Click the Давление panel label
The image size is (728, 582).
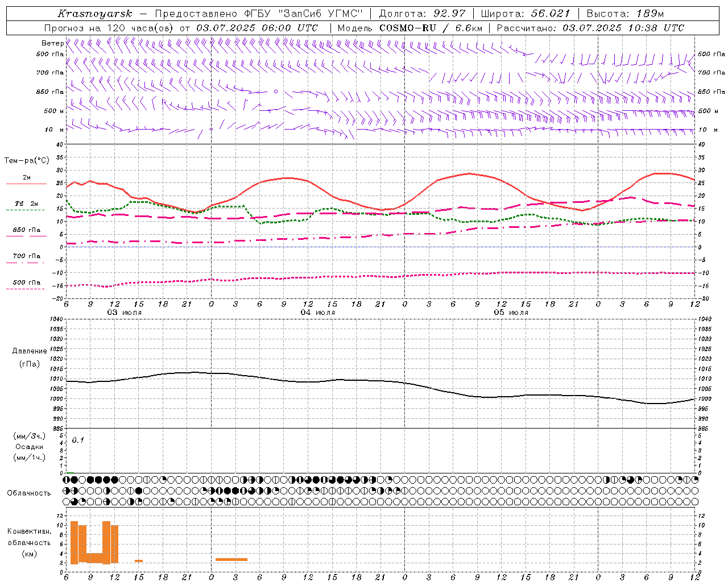pyautogui.click(x=30, y=351)
